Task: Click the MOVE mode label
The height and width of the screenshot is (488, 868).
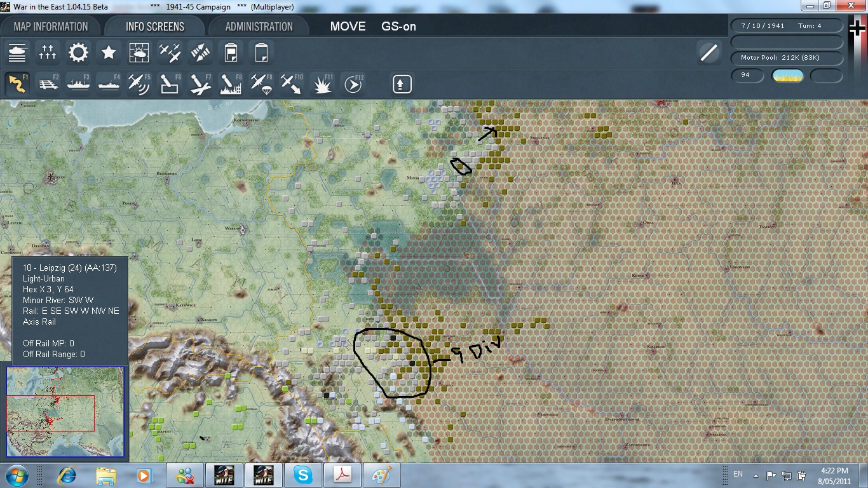Action: (x=348, y=27)
